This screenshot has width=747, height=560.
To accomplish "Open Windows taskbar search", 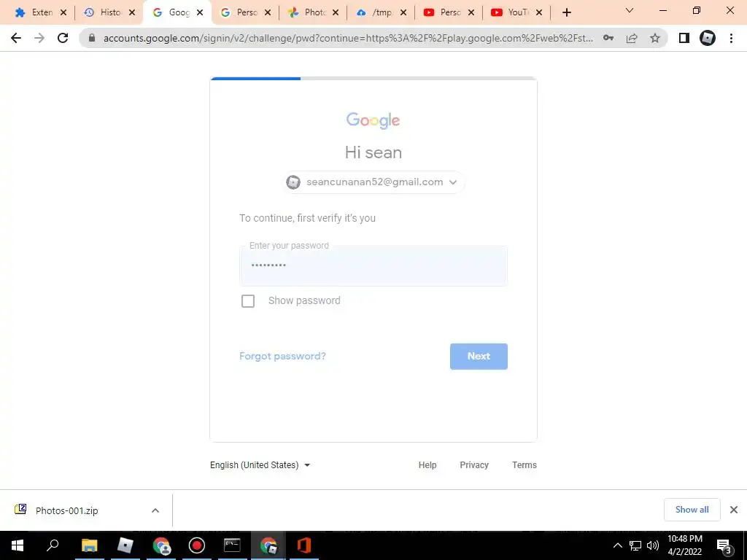I will pyautogui.click(x=53, y=545).
